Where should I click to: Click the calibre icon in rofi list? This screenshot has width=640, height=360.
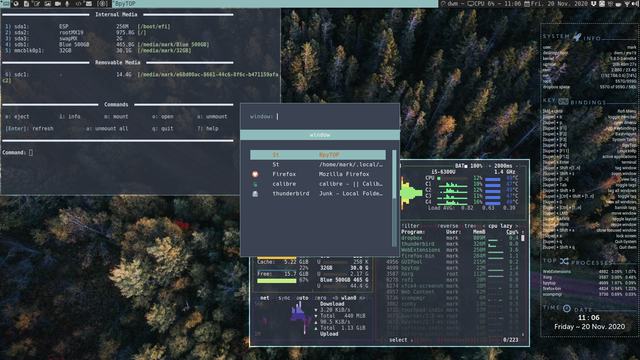point(255,184)
